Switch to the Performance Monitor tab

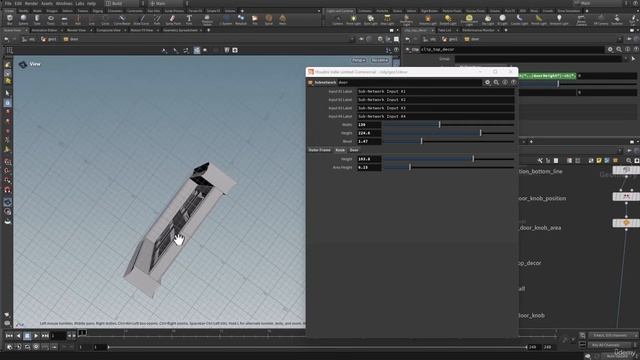[x=478, y=30]
